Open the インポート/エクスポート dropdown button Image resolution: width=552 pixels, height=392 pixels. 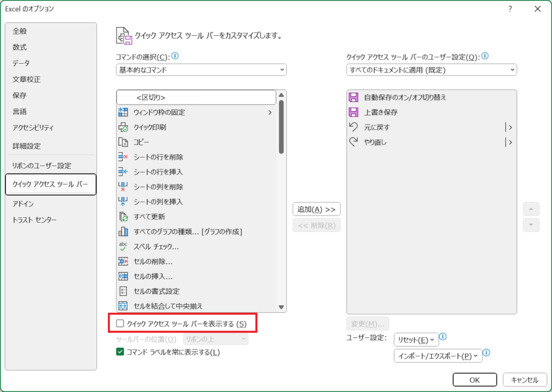click(x=438, y=356)
